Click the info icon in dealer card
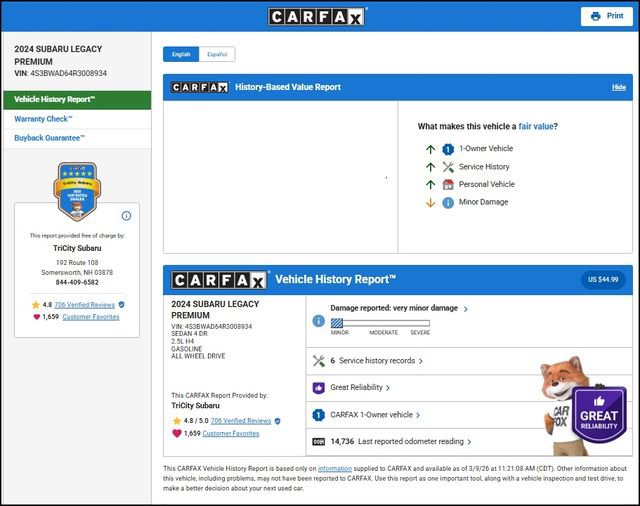The width and height of the screenshot is (640, 506). (126, 215)
